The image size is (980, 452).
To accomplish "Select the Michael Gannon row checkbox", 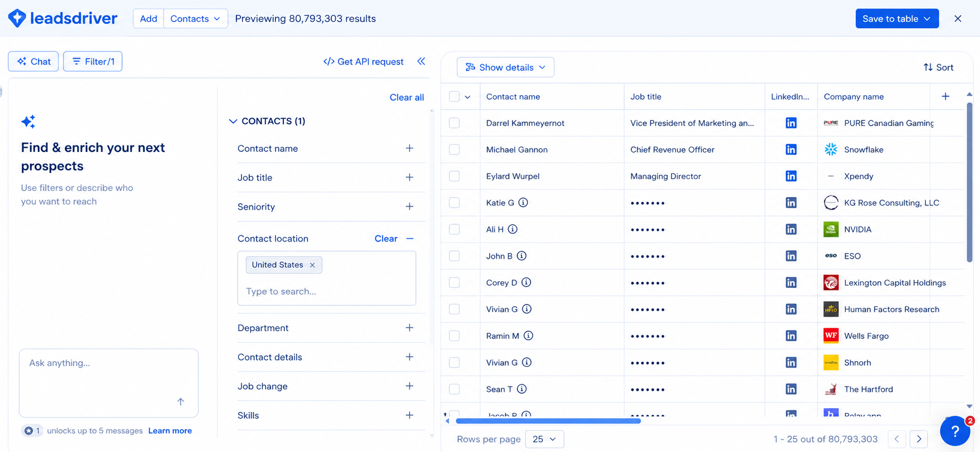I will (x=454, y=150).
